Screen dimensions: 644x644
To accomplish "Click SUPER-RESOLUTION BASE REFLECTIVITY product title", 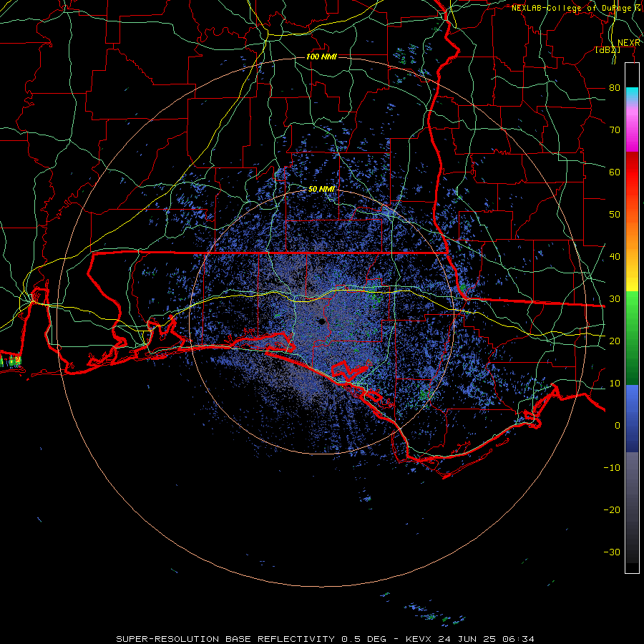I will pyautogui.click(x=225, y=639).
